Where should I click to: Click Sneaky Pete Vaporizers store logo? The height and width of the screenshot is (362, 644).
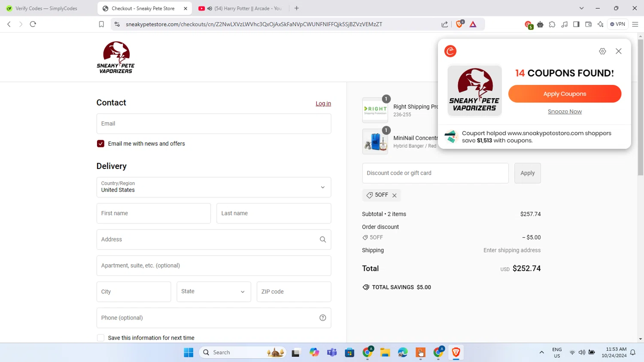click(115, 57)
